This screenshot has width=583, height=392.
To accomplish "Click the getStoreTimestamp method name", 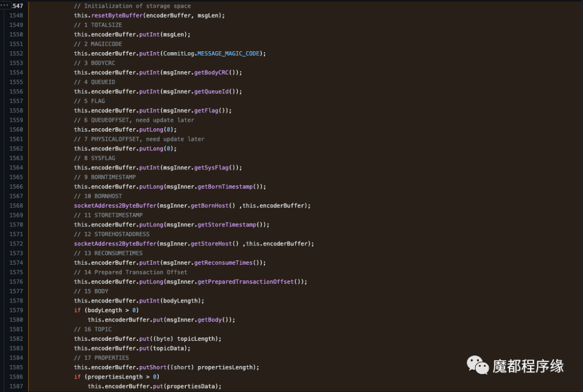I will click(x=227, y=225).
